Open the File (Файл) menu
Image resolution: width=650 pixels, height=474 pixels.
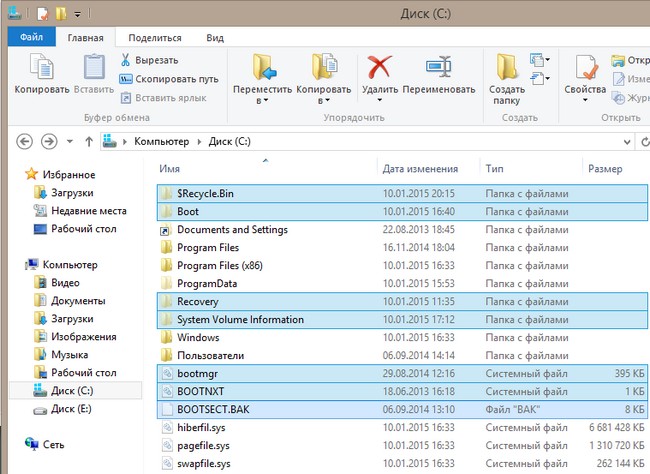(x=31, y=38)
